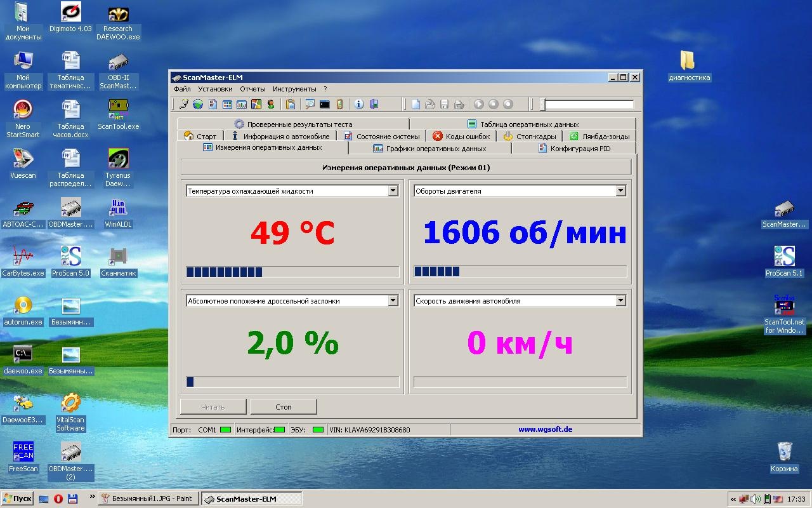
Task: Click the playback position slider handle
Action: click(x=542, y=104)
